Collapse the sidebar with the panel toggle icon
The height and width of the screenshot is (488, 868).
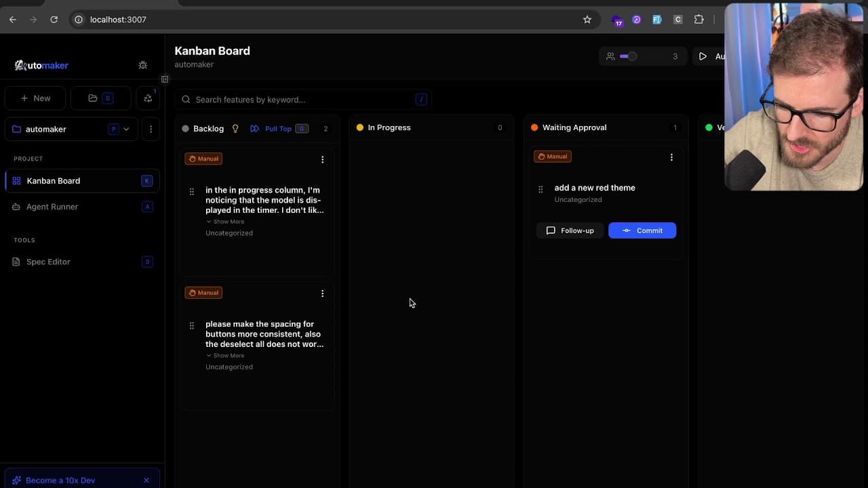coord(165,79)
